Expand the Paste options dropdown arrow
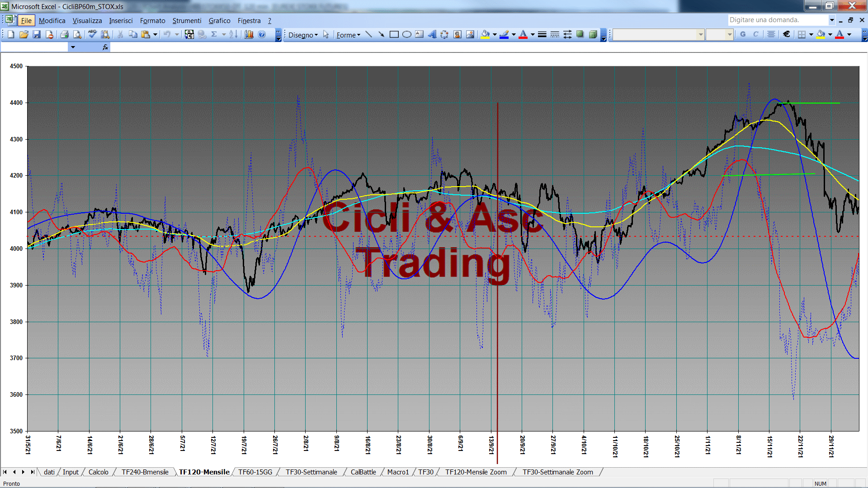The height and width of the screenshot is (488, 868). (155, 34)
